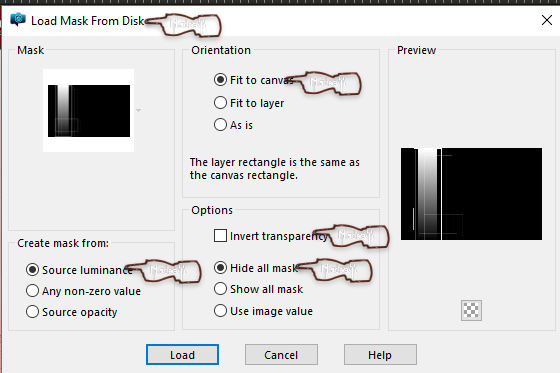Enable Invert transparency checkbox
Viewport: 560px width, 373px height.
click(x=220, y=236)
